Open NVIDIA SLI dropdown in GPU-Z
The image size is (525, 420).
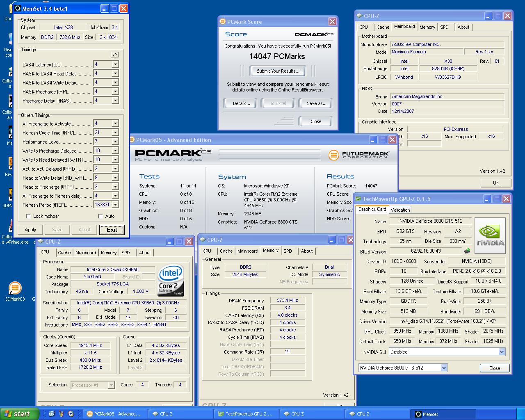[x=502, y=352]
